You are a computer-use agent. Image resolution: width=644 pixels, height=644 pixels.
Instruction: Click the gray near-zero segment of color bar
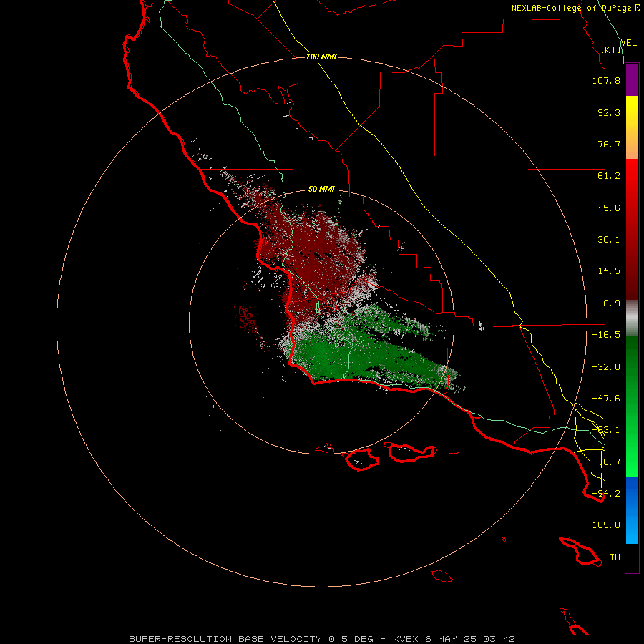(x=632, y=318)
